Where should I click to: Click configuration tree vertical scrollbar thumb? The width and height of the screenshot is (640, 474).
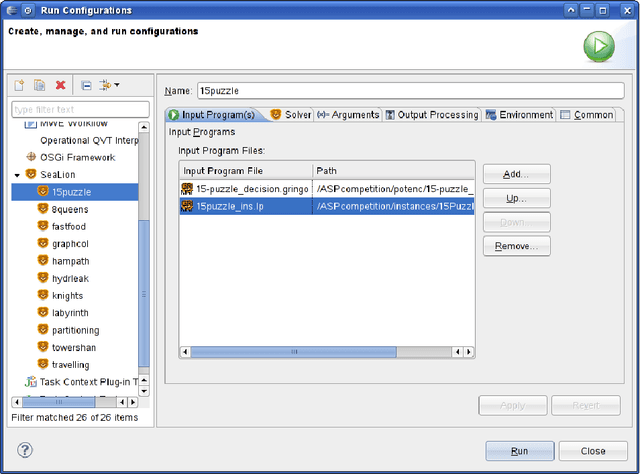point(144,294)
